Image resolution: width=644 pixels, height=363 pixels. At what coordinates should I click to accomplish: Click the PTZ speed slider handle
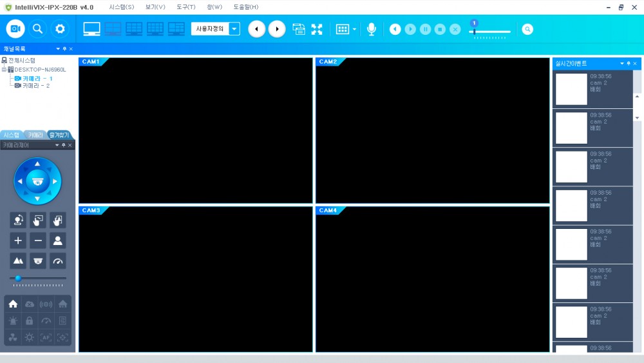point(18,278)
